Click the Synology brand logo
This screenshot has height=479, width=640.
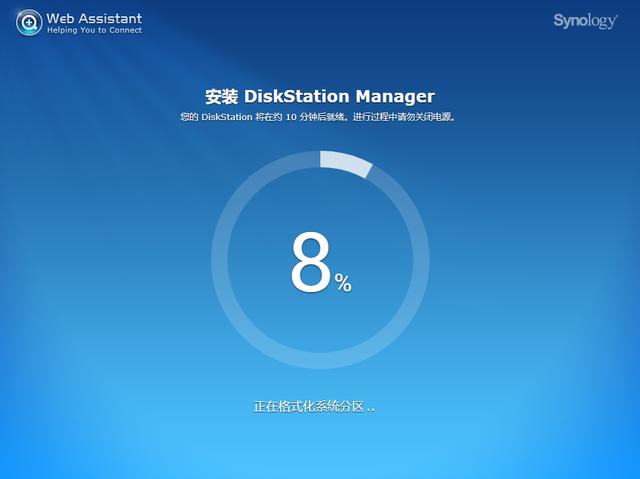tap(585, 21)
